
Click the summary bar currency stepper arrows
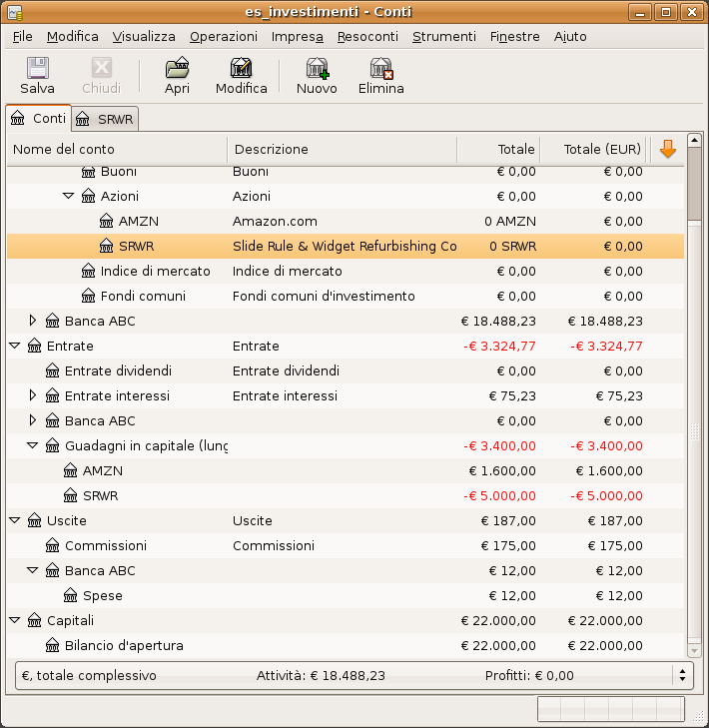[x=682, y=675]
